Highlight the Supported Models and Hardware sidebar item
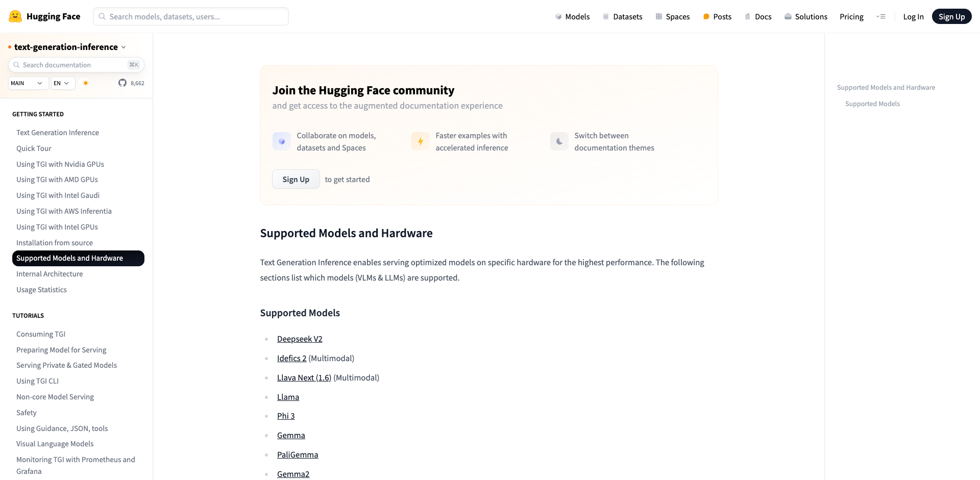 tap(70, 258)
